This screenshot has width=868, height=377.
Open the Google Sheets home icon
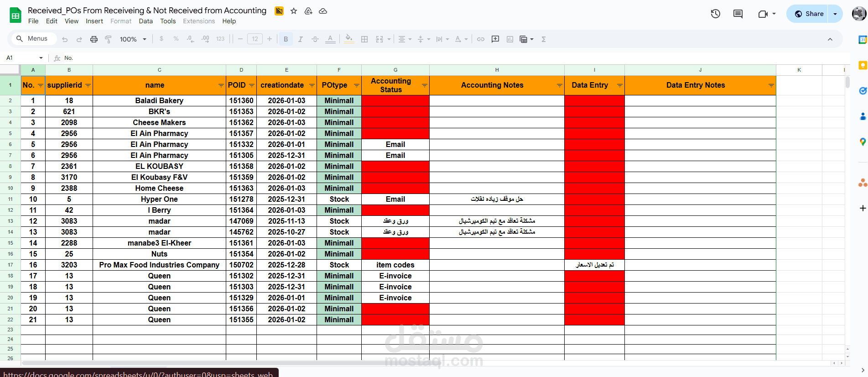pos(16,16)
